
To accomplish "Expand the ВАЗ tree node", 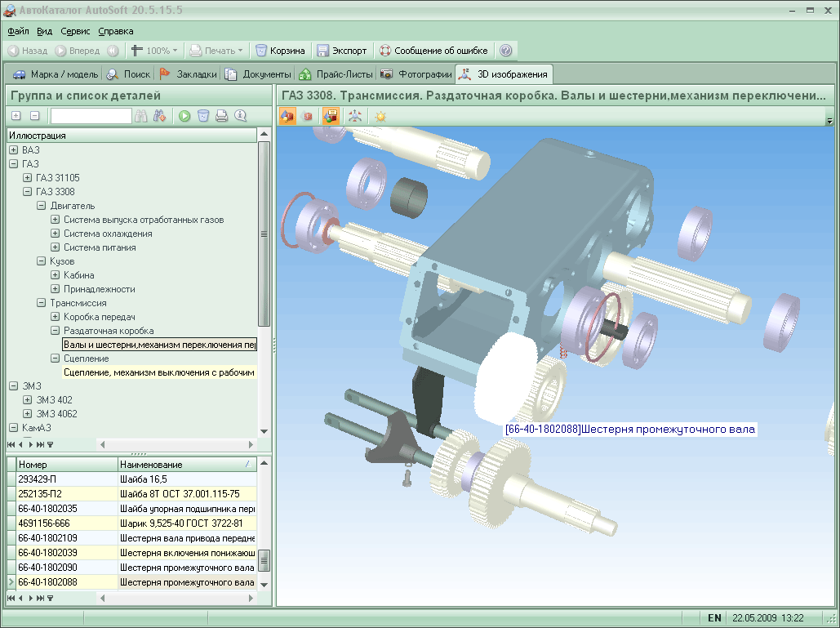I will point(14,150).
